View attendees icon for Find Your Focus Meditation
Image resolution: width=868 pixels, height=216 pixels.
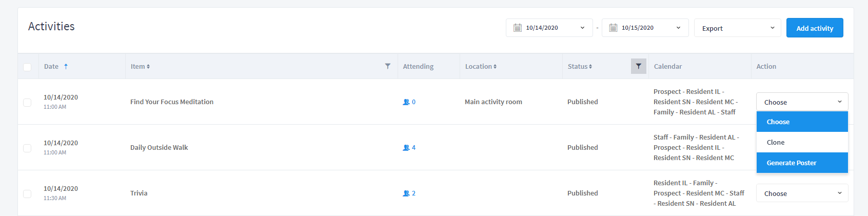[x=406, y=102]
